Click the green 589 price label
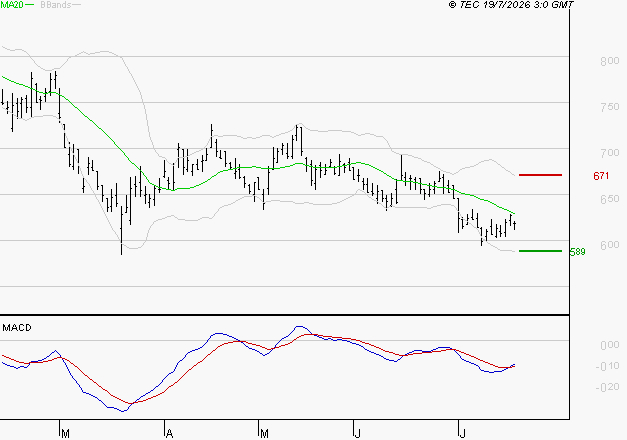The width and height of the screenshot is (627, 440). [x=577, y=252]
